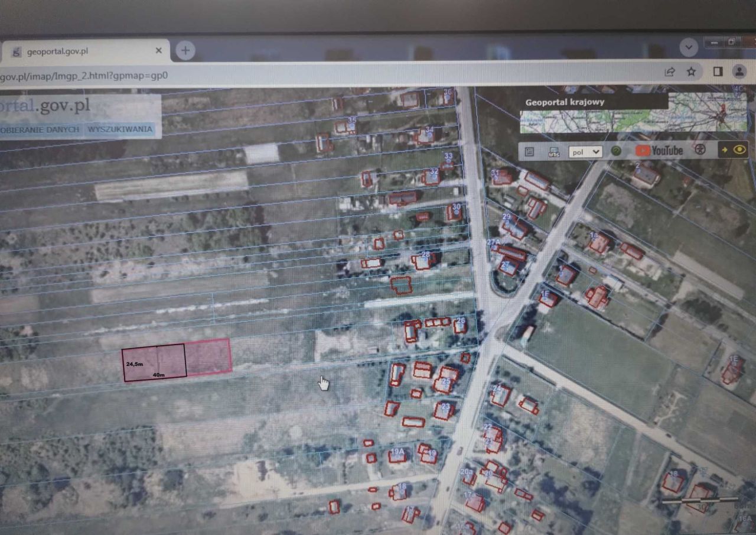Image resolution: width=756 pixels, height=535 pixels.
Task: Open the WYSZUKIWANIA menu
Action: [x=120, y=129]
